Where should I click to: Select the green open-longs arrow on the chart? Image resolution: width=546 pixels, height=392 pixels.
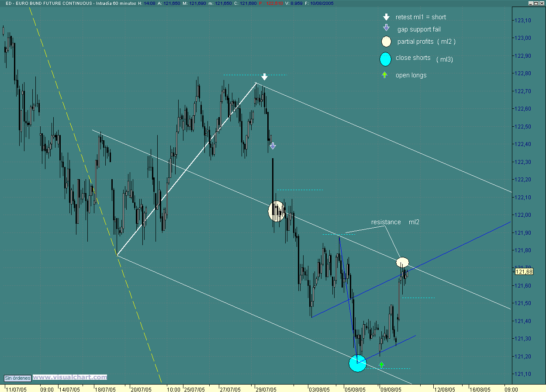(381, 364)
